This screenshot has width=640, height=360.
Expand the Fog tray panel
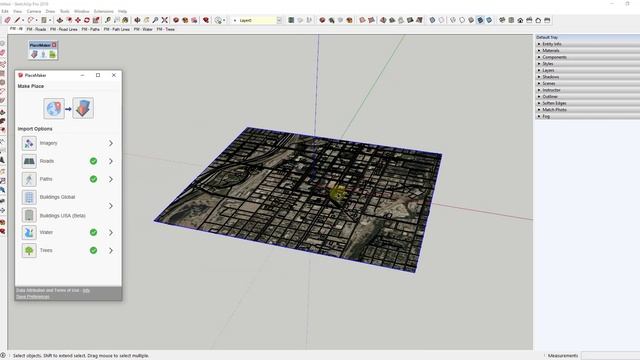coord(588,116)
